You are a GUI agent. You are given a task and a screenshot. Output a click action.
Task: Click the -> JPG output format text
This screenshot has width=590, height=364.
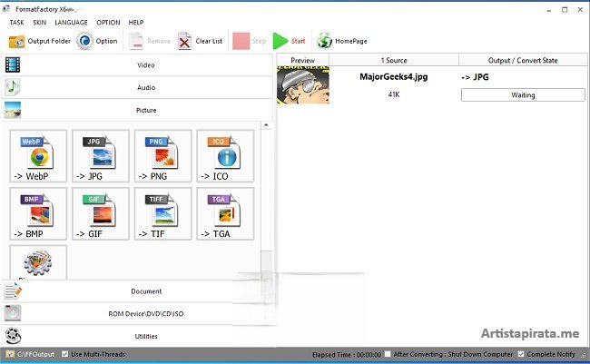point(475,77)
